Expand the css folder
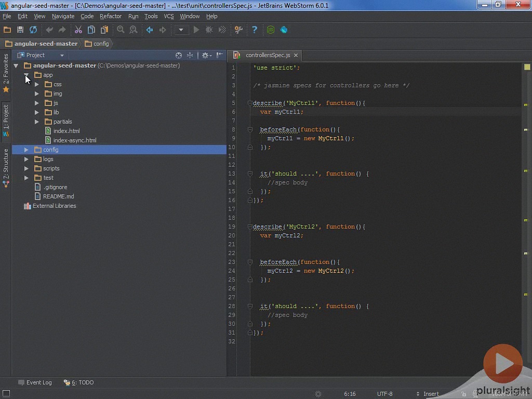Image resolution: width=532 pixels, height=399 pixels. tap(37, 85)
